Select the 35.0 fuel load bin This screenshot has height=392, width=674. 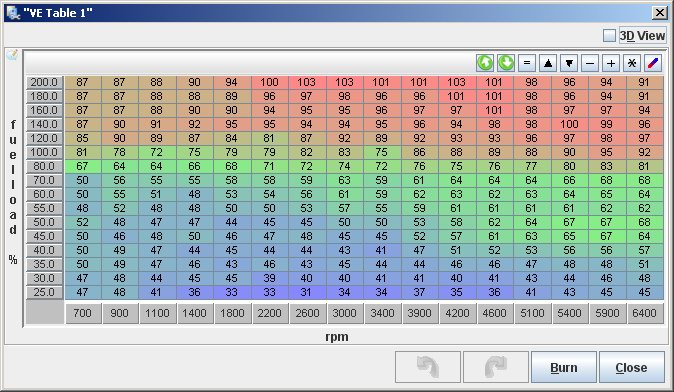[44, 264]
